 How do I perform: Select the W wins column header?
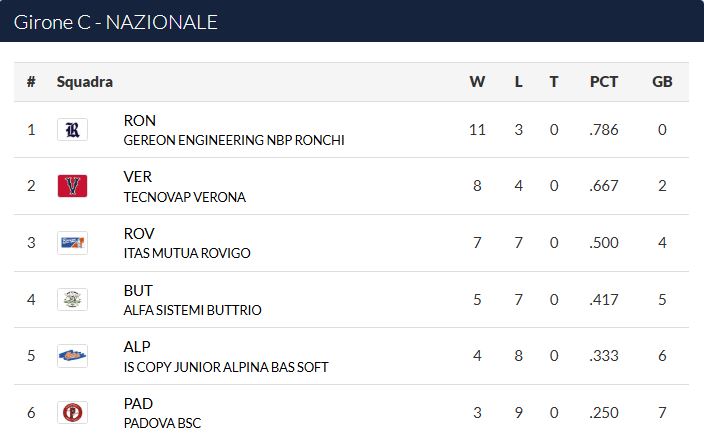tap(477, 82)
